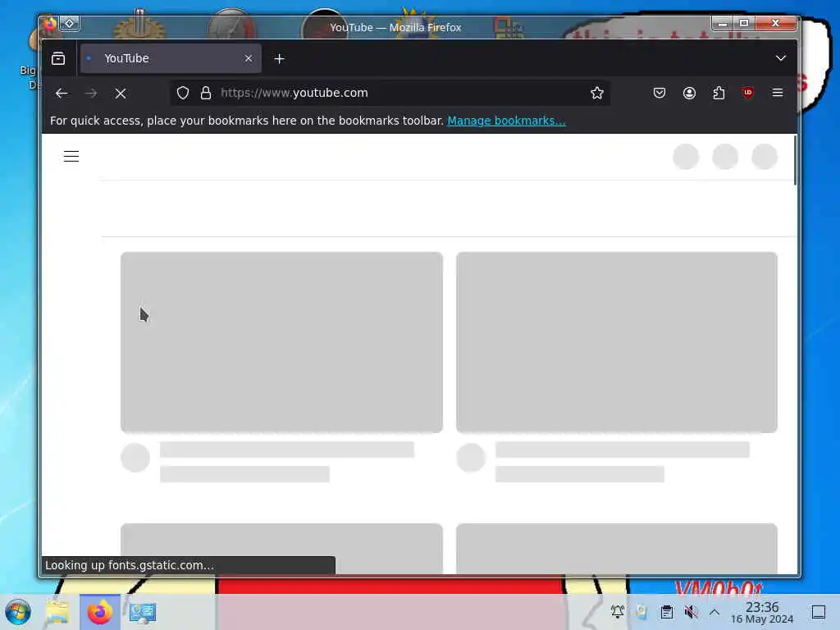Image resolution: width=840 pixels, height=630 pixels.
Task: Close the YouTube tab
Action: coord(248,58)
